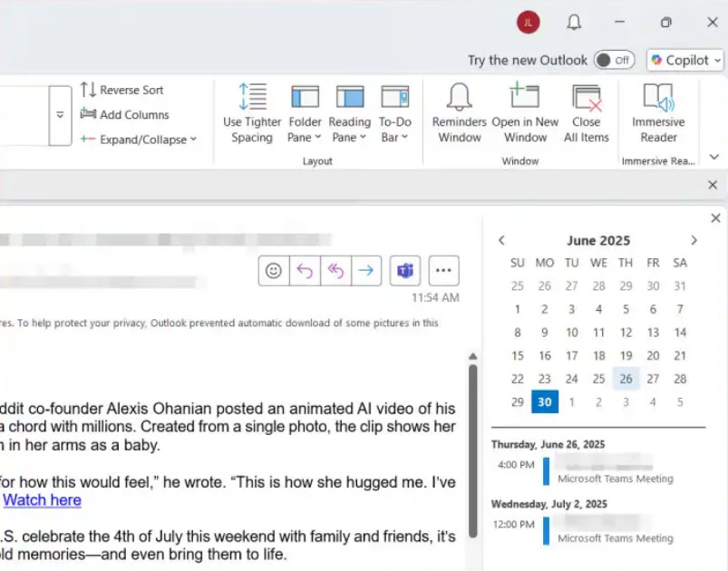Click the Watch here link
Viewport: 728px width, 571px height.
click(42, 499)
